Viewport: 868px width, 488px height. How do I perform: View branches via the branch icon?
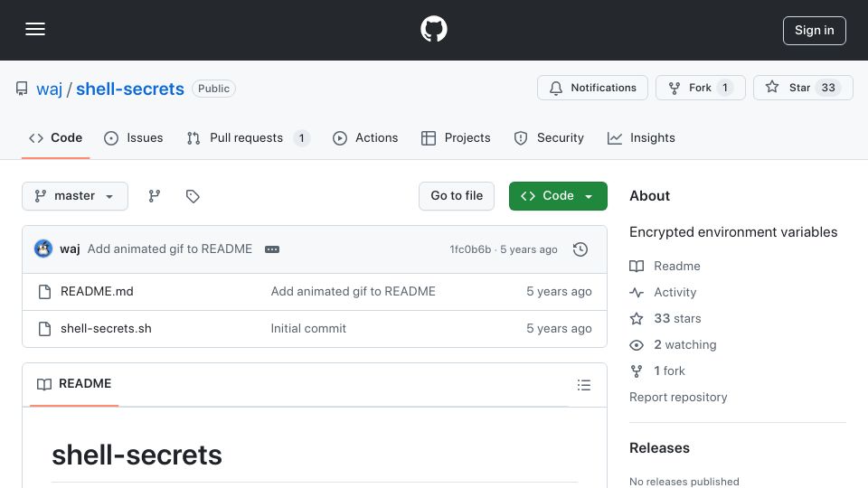tap(155, 196)
